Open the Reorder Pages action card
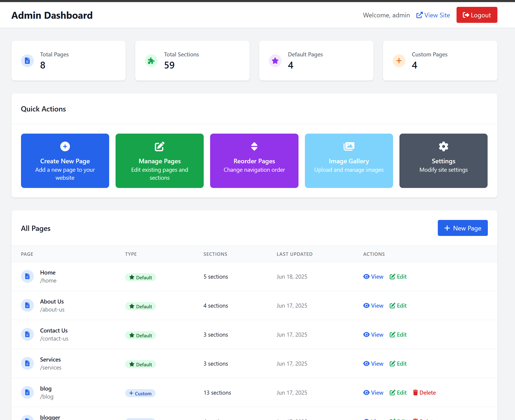Viewport: 515px width, 420px height. tap(254, 161)
